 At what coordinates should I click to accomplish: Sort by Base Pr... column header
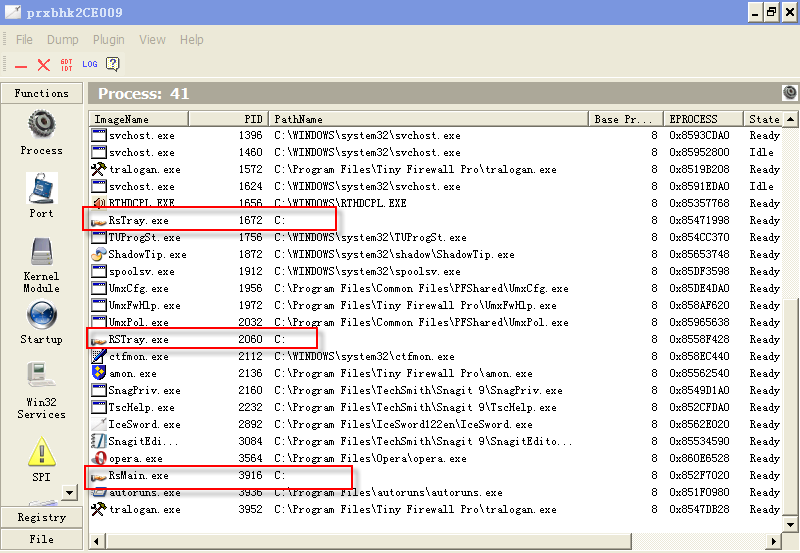click(626, 119)
